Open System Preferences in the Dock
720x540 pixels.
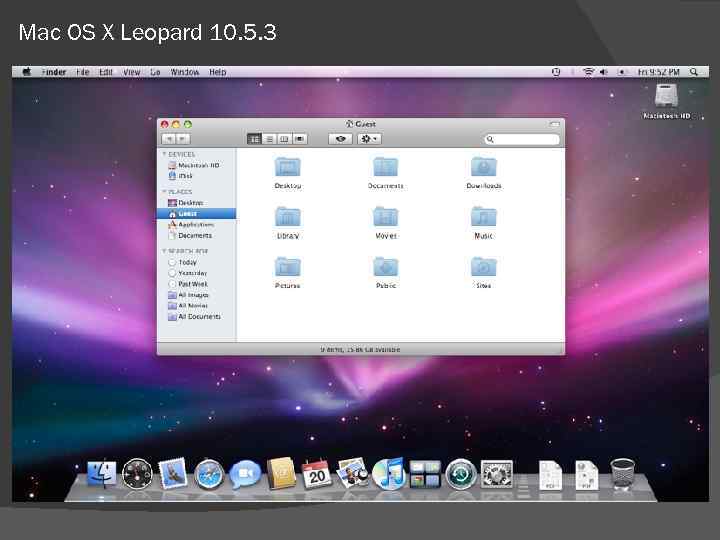[496, 474]
